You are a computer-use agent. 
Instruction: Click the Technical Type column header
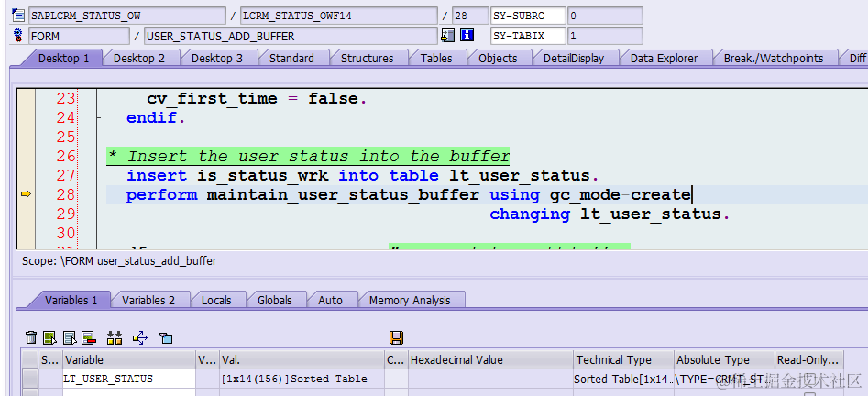624,360
